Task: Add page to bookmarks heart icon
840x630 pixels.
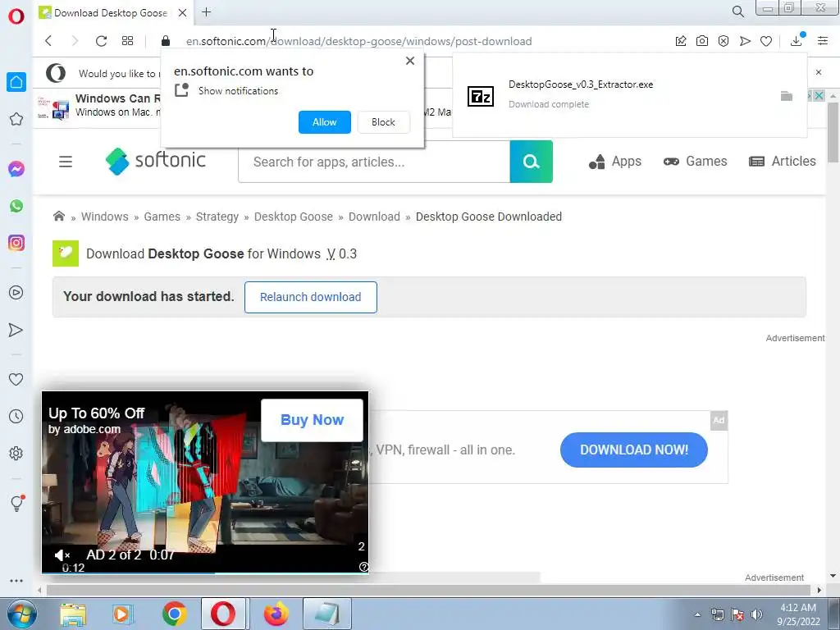Action: pyautogui.click(x=766, y=41)
